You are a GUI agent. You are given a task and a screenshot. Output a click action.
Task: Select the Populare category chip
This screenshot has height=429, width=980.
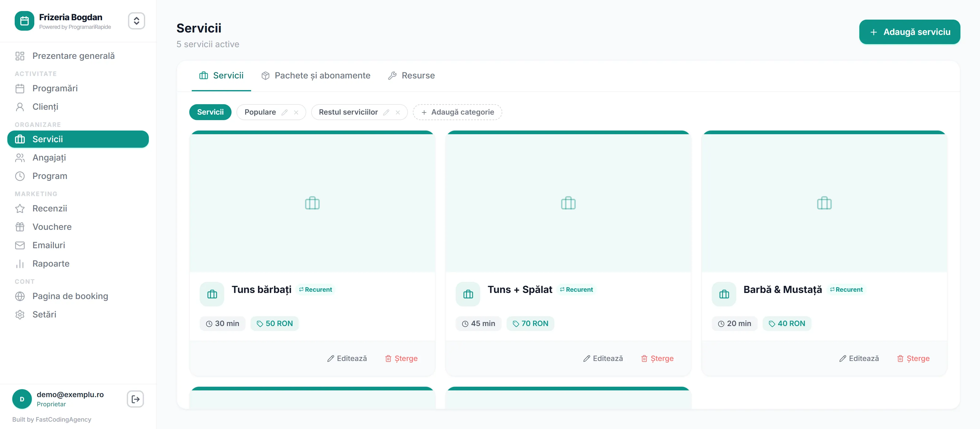click(x=260, y=112)
